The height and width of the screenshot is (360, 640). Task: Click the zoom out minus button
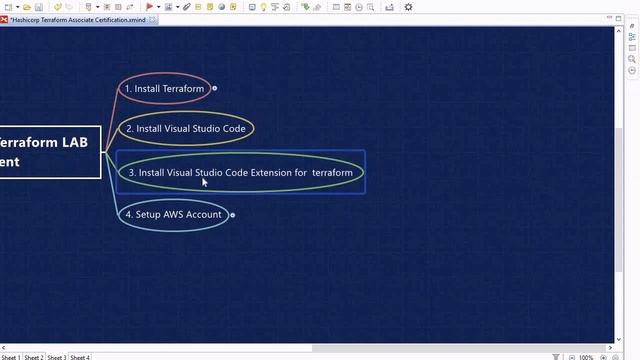pos(572,357)
